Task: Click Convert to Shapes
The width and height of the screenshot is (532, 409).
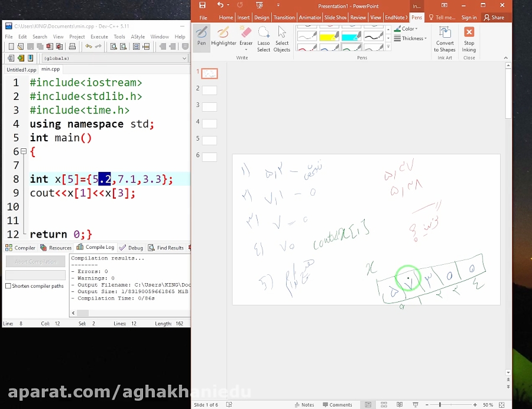Action: (445, 38)
